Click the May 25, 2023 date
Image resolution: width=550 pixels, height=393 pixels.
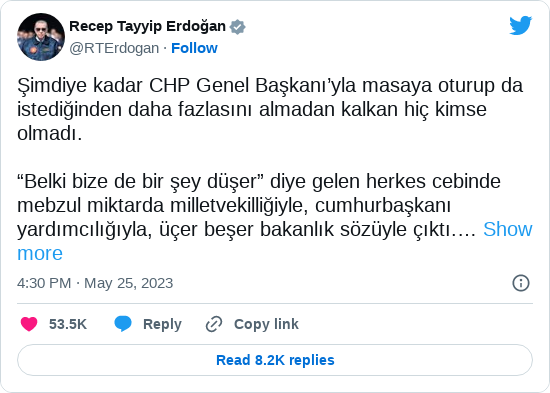tap(128, 283)
